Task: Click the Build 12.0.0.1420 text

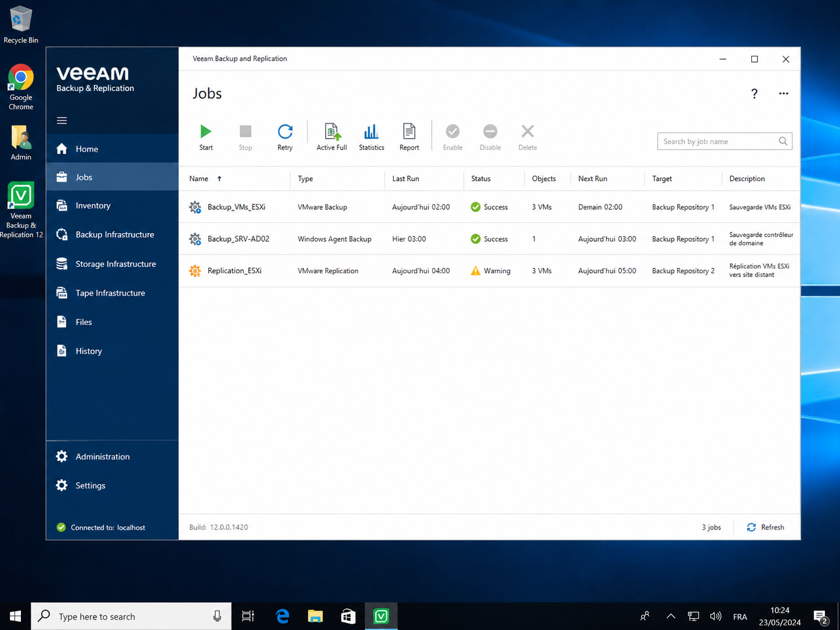Action: pos(219,527)
